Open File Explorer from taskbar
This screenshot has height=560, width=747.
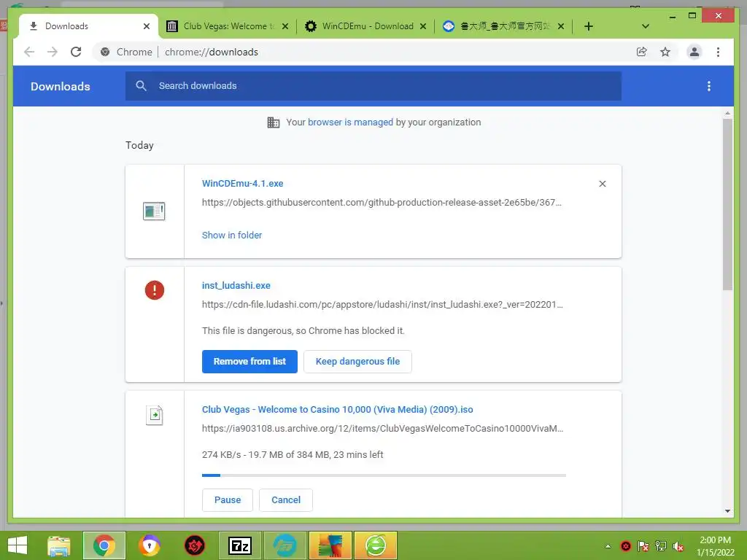pos(58,545)
